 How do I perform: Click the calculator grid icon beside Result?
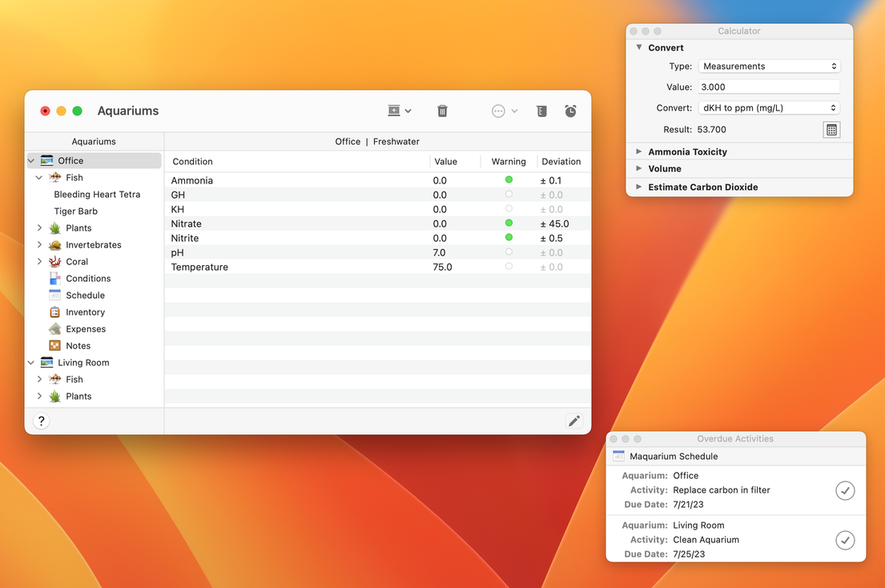click(831, 130)
